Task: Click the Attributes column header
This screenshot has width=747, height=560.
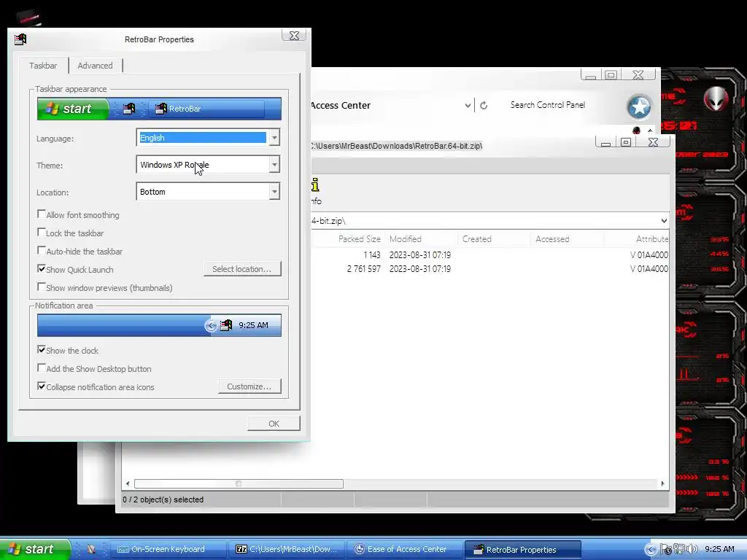Action: (x=637, y=239)
